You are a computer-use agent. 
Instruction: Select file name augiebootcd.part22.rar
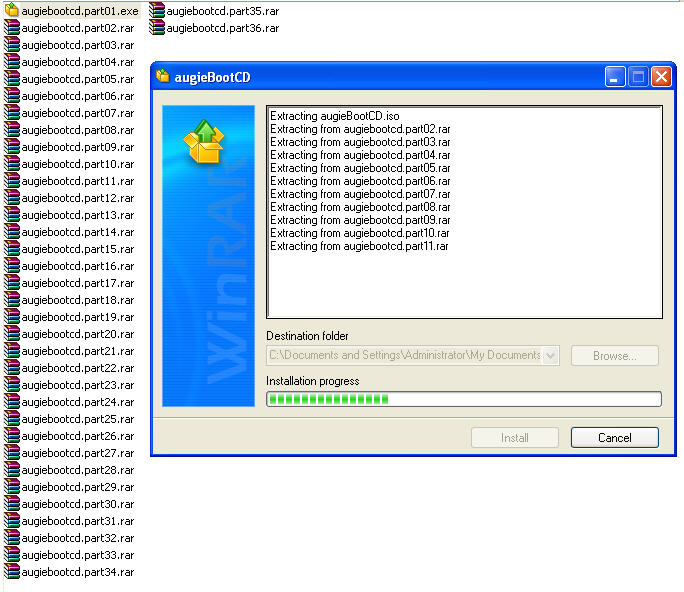[x=78, y=368]
